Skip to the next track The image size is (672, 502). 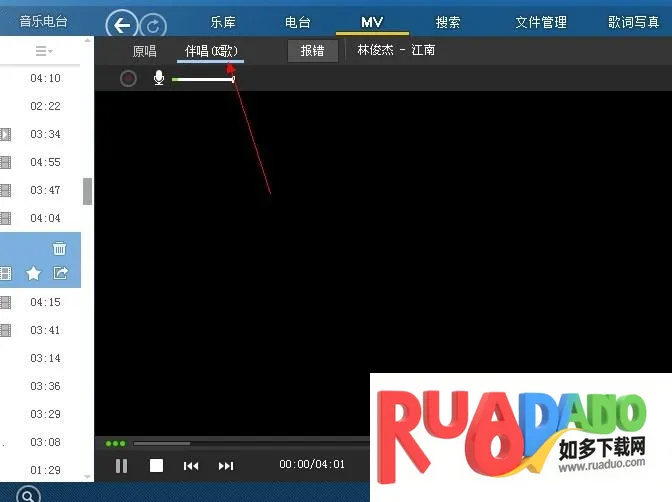pyautogui.click(x=226, y=465)
